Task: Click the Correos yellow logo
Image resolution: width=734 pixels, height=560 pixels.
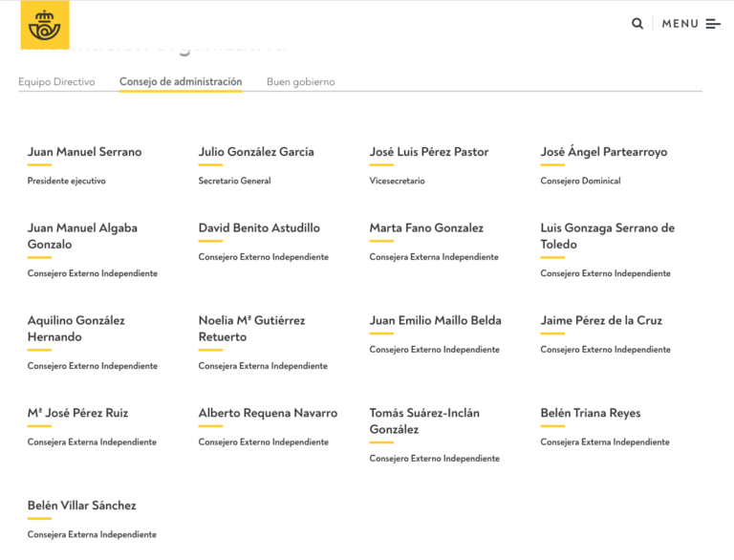Action: (45, 26)
